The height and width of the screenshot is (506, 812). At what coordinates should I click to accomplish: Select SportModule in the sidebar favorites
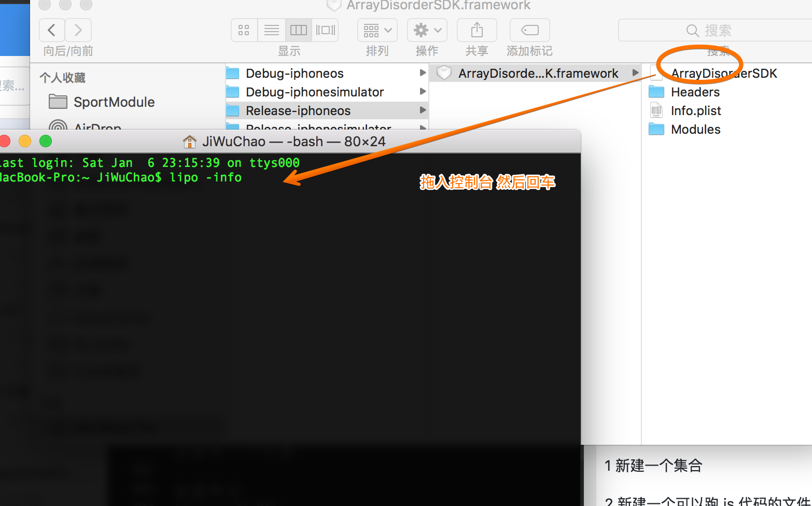114,102
